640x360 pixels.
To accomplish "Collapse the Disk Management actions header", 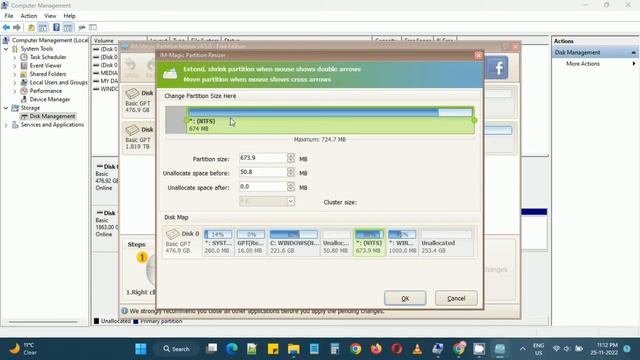I will coord(633,53).
